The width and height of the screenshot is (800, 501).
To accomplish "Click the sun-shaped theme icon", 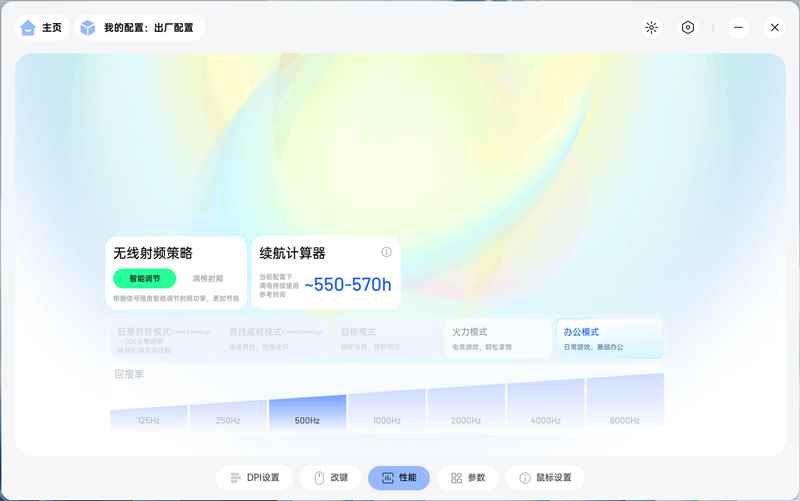I will (651, 28).
